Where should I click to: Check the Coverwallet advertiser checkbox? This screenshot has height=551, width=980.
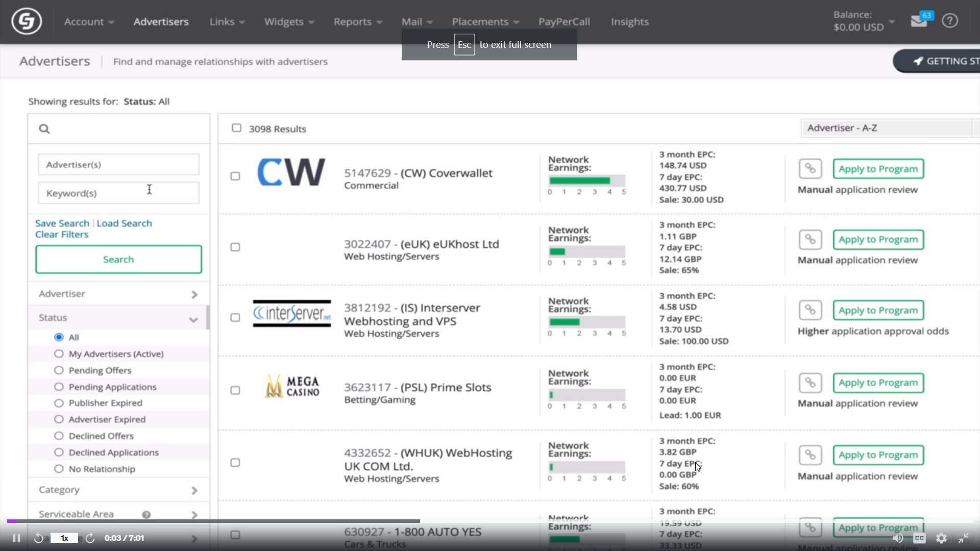click(235, 176)
